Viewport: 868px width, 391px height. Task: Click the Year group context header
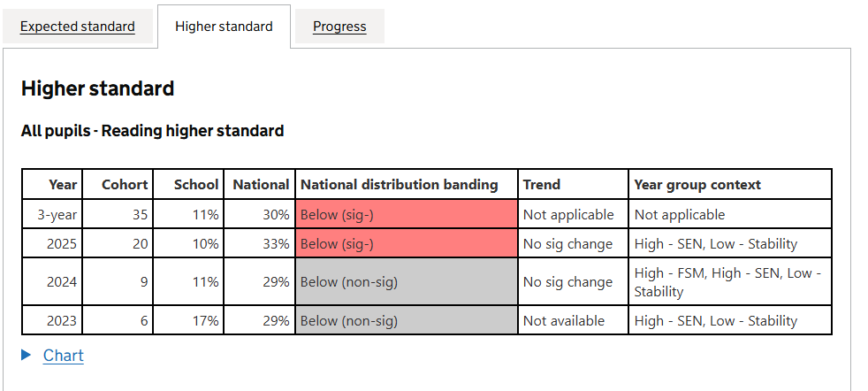[697, 185]
